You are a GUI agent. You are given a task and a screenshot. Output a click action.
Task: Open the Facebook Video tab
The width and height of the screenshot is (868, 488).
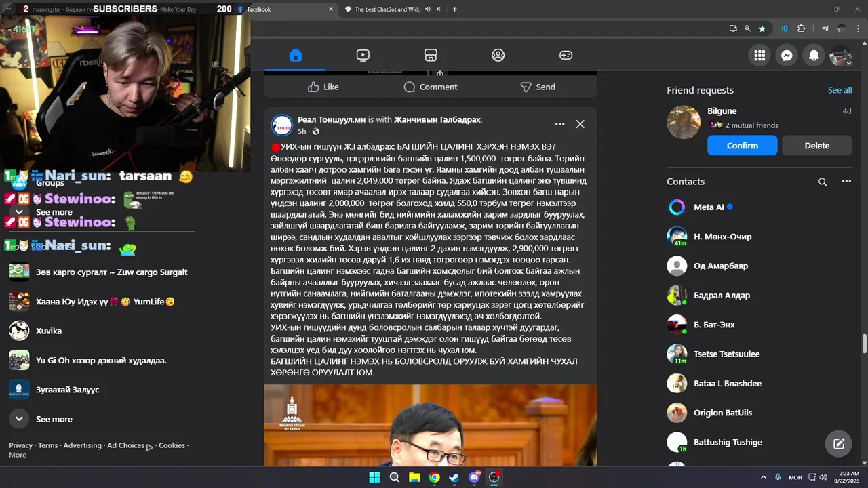tap(363, 56)
